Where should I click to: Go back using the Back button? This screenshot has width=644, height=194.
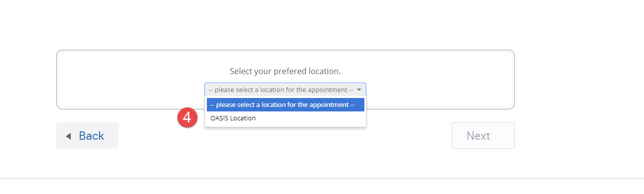point(87,136)
